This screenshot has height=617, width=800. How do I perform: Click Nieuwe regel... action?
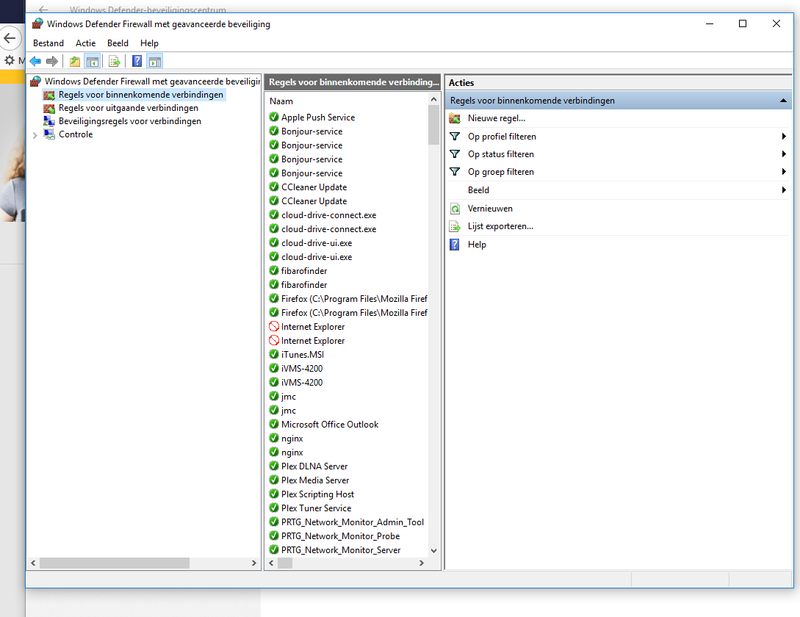[496, 118]
